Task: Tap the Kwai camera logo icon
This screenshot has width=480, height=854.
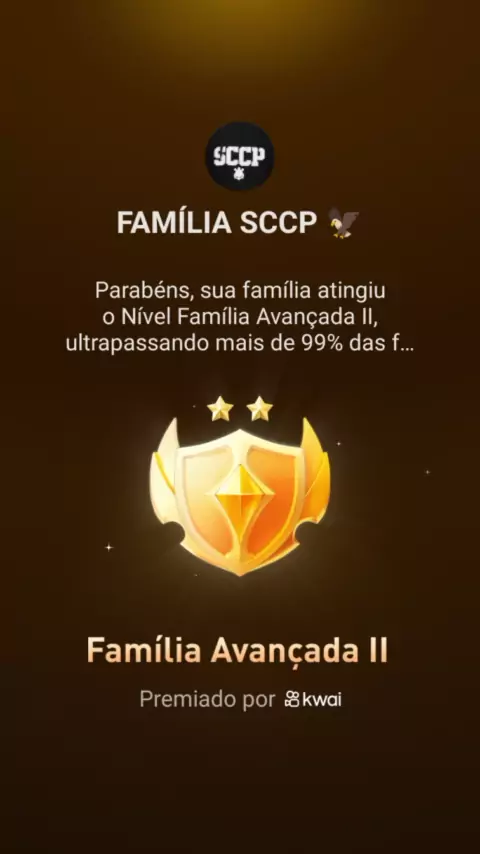Action: click(x=292, y=699)
